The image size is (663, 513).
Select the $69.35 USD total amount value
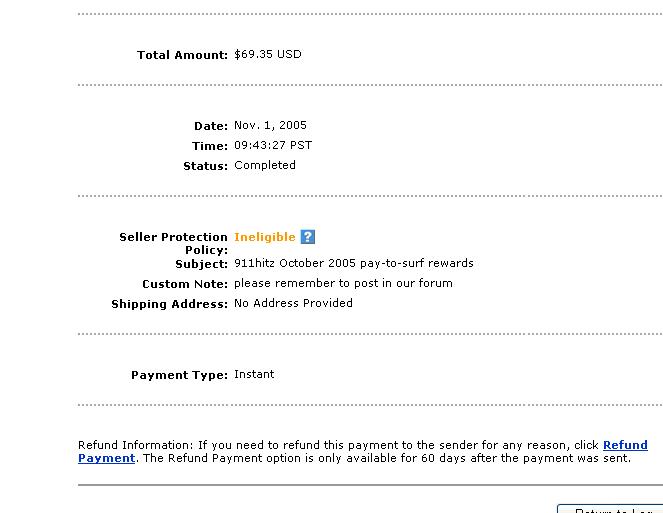(268, 55)
